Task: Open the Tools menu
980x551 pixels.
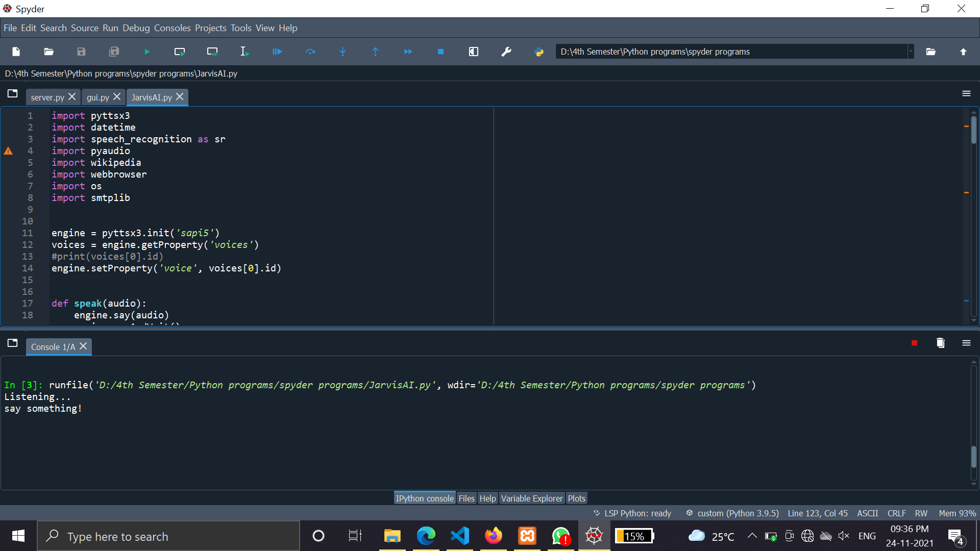Action: tap(241, 28)
